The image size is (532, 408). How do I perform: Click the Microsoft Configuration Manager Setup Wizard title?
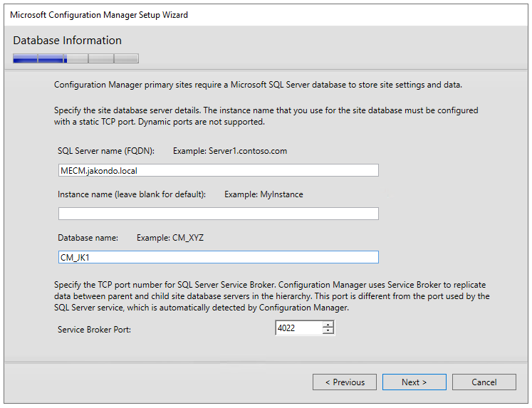(x=99, y=15)
